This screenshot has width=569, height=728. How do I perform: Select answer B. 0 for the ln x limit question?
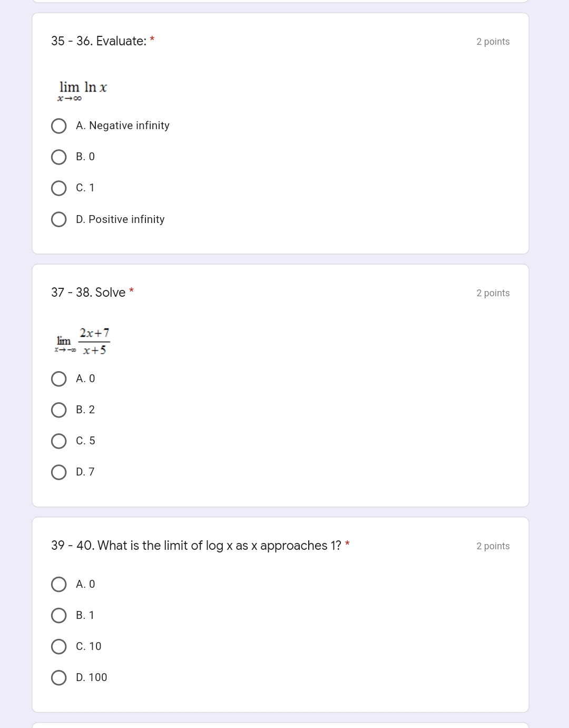pyautogui.click(x=58, y=157)
